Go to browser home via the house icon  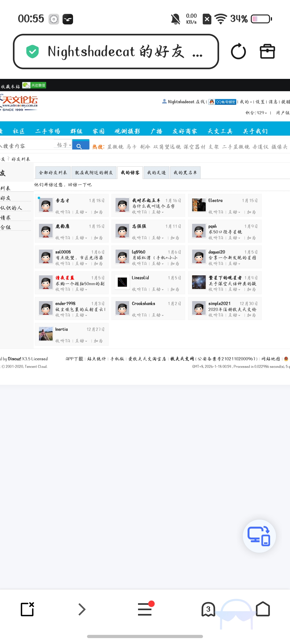pos(263,609)
